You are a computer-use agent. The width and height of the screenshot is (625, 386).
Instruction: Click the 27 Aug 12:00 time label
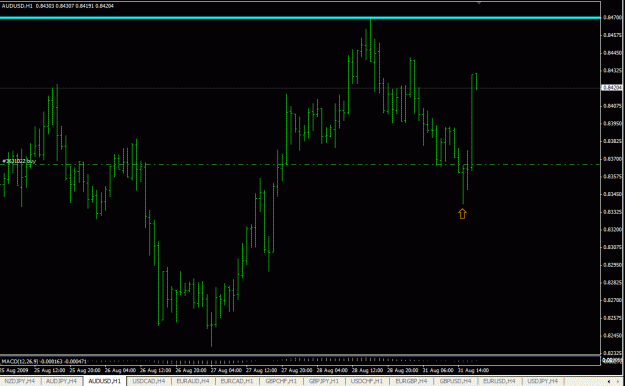(x=262, y=370)
